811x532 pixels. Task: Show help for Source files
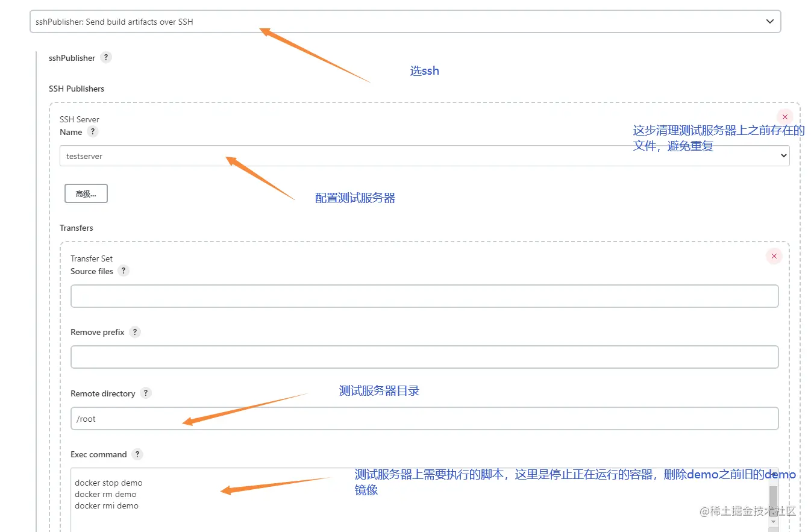(x=124, y=271)
